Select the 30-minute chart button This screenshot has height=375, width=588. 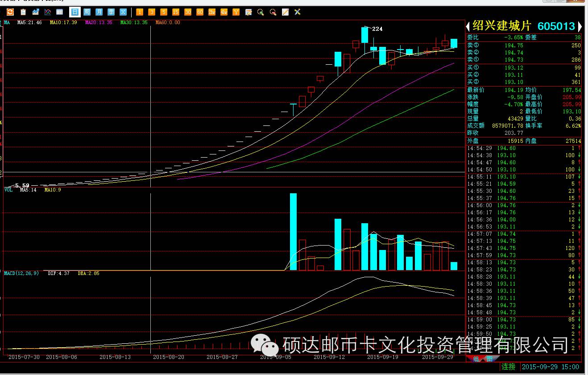click(x=188, y=12)
